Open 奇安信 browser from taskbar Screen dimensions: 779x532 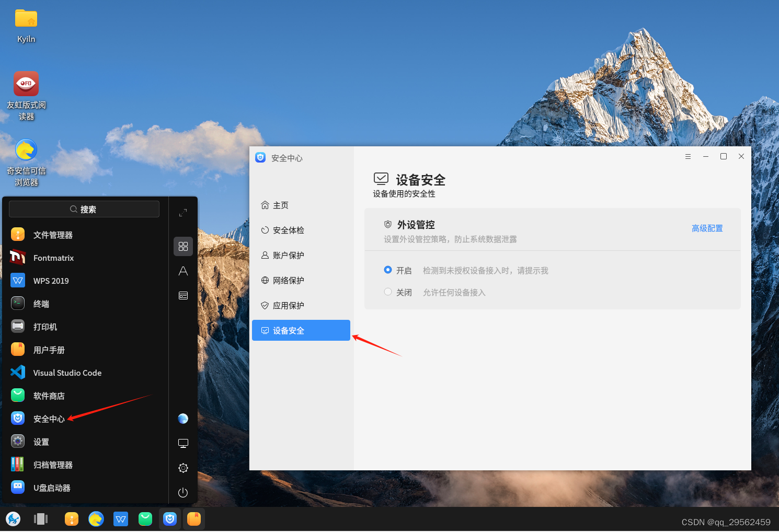(x=96, y=519)
